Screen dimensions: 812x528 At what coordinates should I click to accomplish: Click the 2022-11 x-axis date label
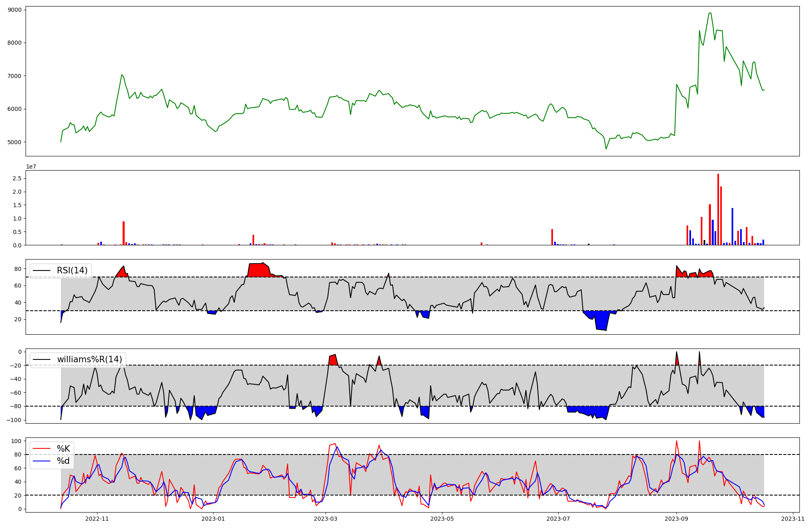click(97, 519)
